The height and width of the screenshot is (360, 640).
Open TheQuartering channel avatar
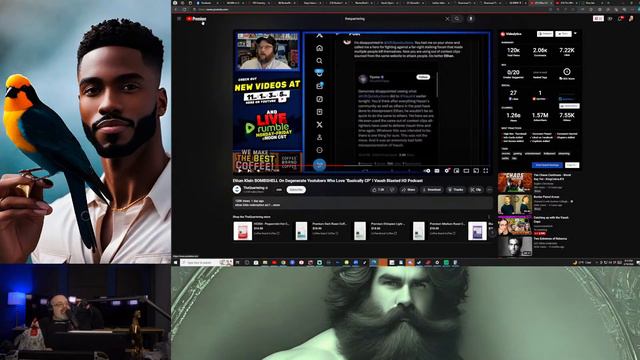[237, 189]
